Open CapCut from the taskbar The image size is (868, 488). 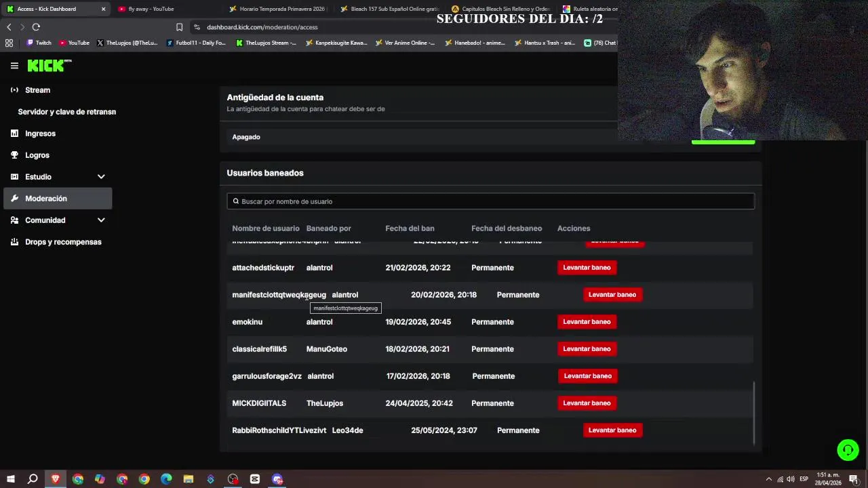pos(255,479)
